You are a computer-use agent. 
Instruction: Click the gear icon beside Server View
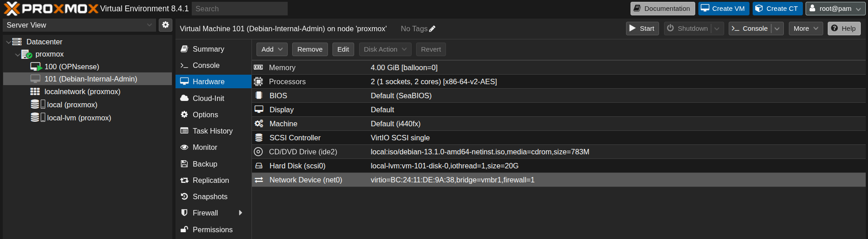coord(166,25)
